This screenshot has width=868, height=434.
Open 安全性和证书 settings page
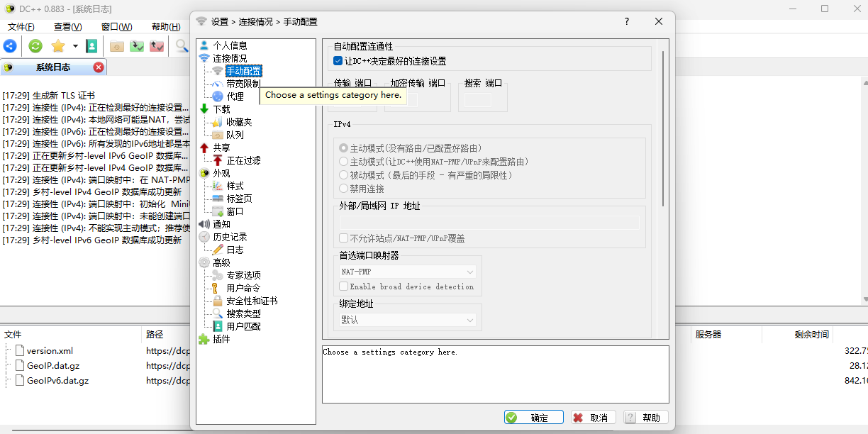point(252,301)
